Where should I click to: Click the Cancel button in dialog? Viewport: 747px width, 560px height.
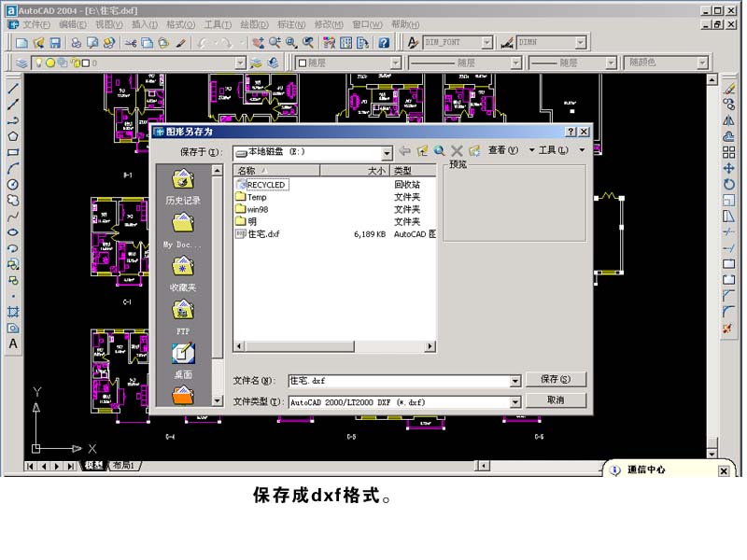(556, 400)
